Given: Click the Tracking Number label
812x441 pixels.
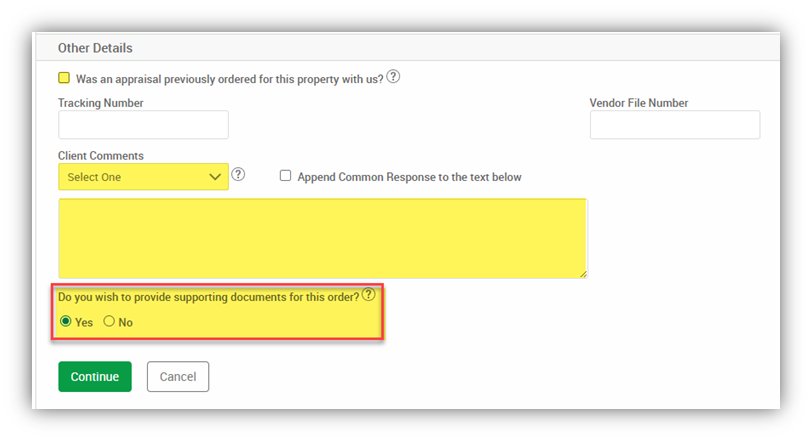Looking at the screenshot, I should (x=101, y=103).
